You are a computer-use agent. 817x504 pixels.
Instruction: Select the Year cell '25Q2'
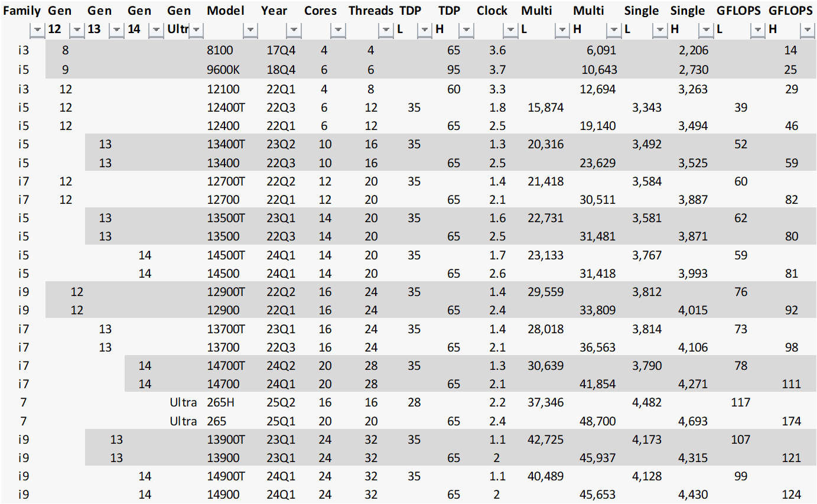(x=281, y=403)
